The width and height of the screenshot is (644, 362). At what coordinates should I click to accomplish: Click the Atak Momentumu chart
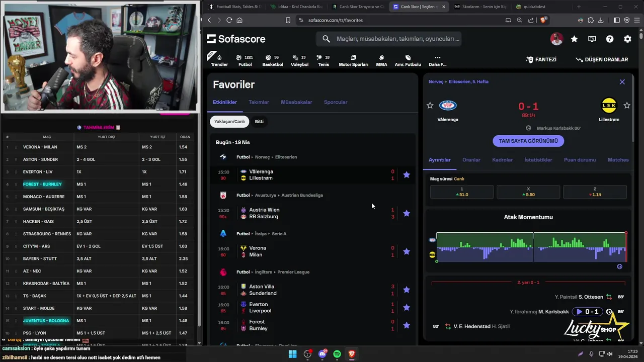click(531, 247)
